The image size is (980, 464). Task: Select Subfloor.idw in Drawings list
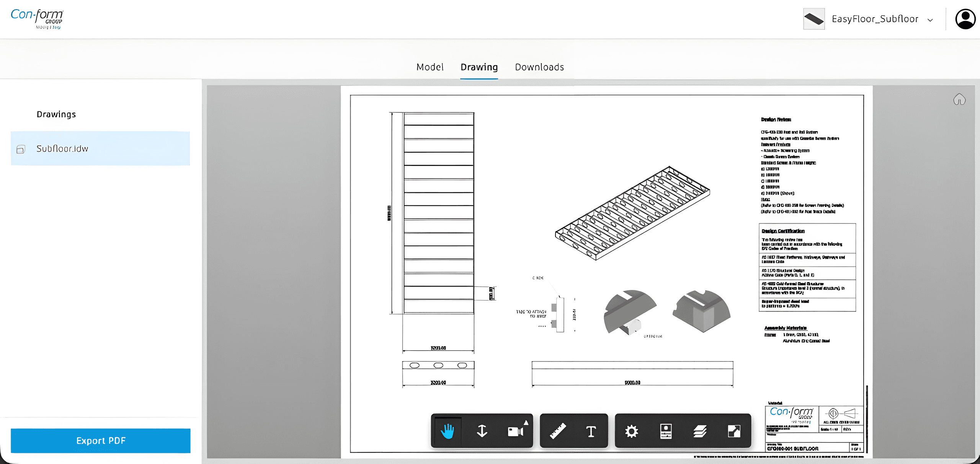(x=100, y=148)
